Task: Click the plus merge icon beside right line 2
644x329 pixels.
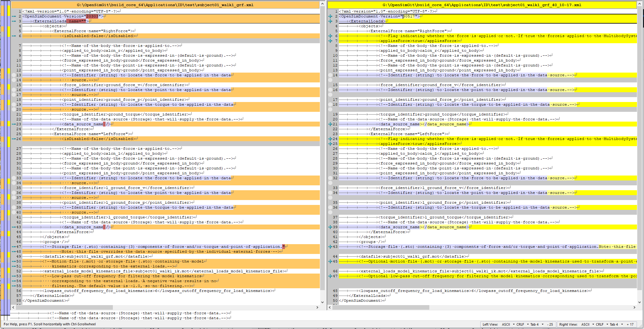Action: pos(331,16)
